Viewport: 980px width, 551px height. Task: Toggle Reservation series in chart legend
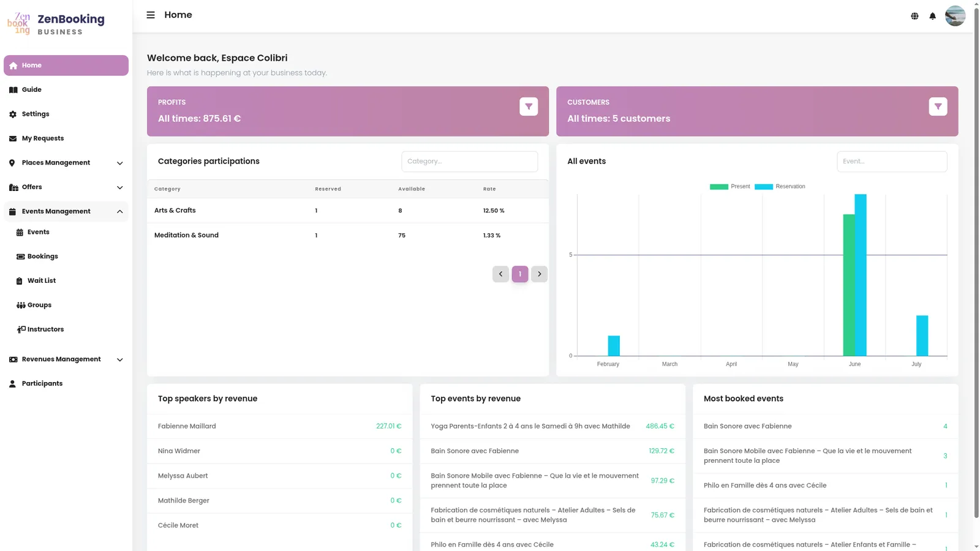click(x=780, y=187)
